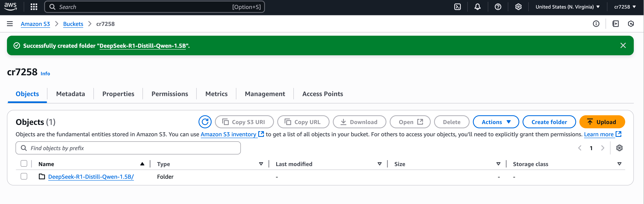The image size is (644, 204).
Task: Focus the Find objects by prefix field
Action: tap(128, 148)
